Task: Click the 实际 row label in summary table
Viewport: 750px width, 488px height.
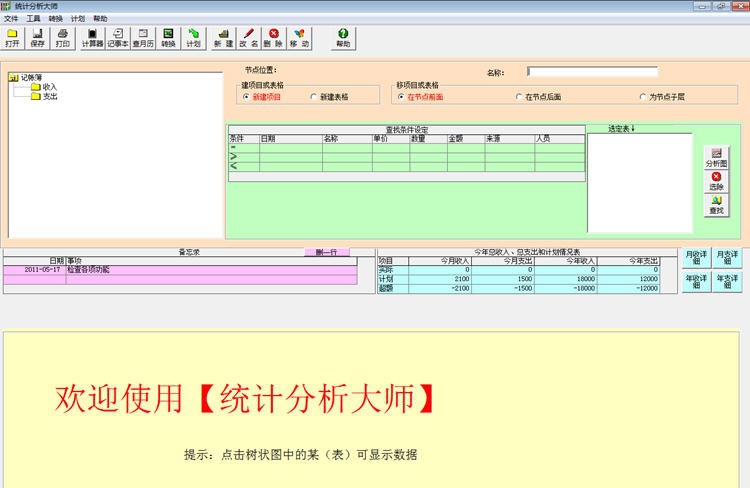Action: [x=393, y=270]
